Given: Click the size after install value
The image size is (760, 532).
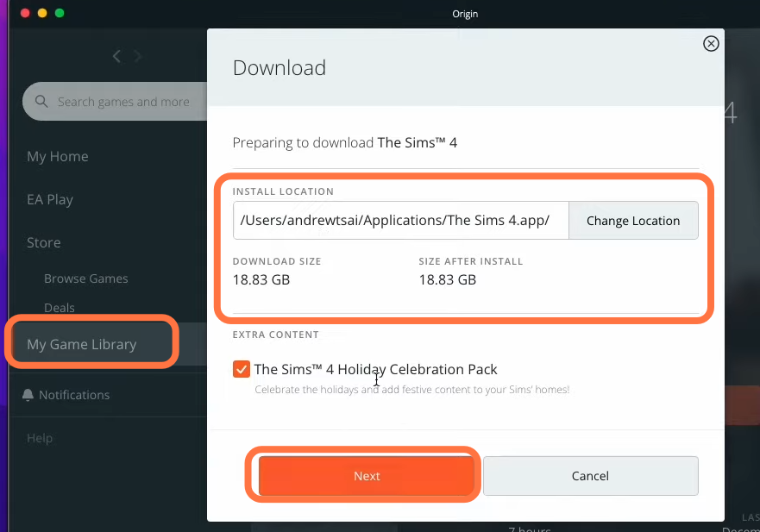Looking at the screenshot, I should (x=448, y=279).
